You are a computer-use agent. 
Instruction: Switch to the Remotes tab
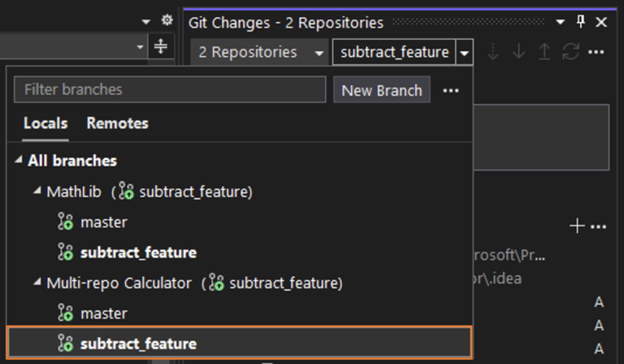point(117,123)
